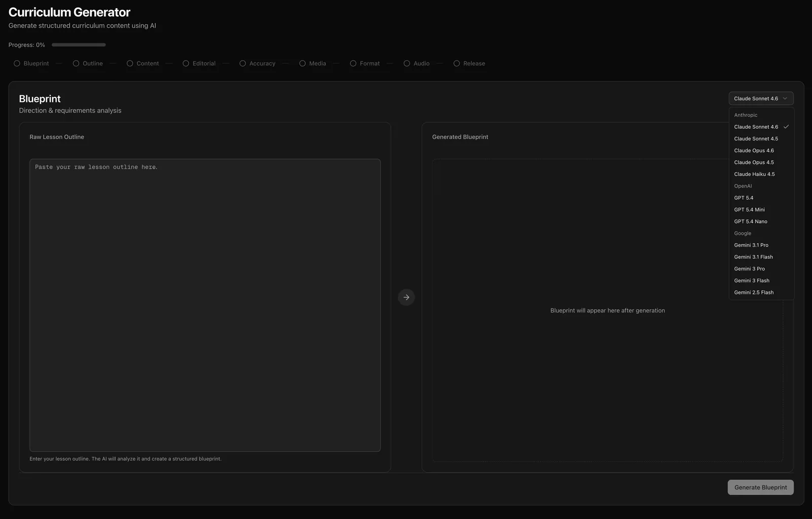The height and width of the screenshot is (519, 812).
Task: Click the Blueprint step label
Action: click(x=36, y=63)
